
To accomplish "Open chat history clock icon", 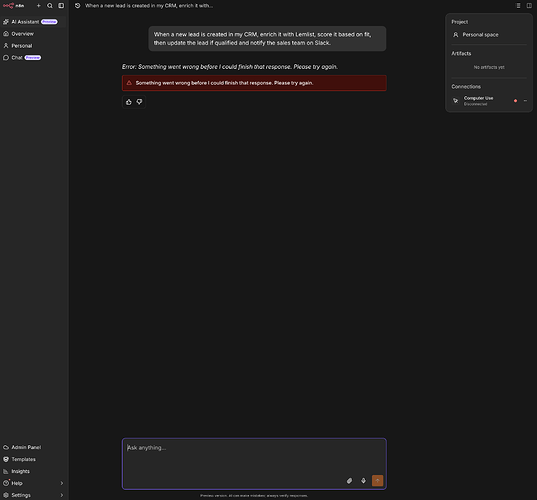I will [77, 5].
